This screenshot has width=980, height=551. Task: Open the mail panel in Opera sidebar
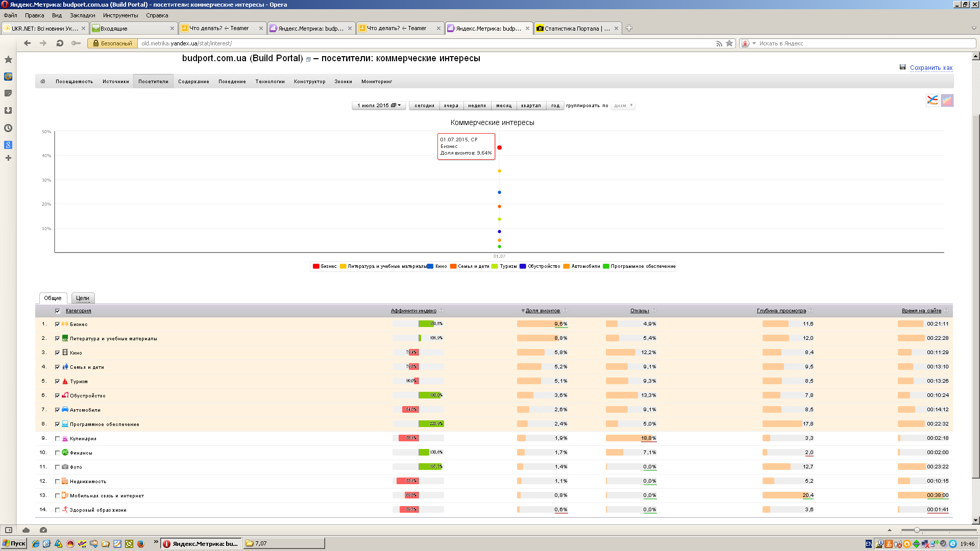8,77
